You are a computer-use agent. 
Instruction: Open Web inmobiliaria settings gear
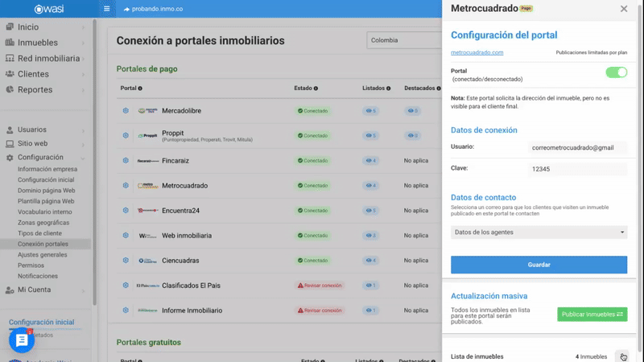tap(126, 235)
